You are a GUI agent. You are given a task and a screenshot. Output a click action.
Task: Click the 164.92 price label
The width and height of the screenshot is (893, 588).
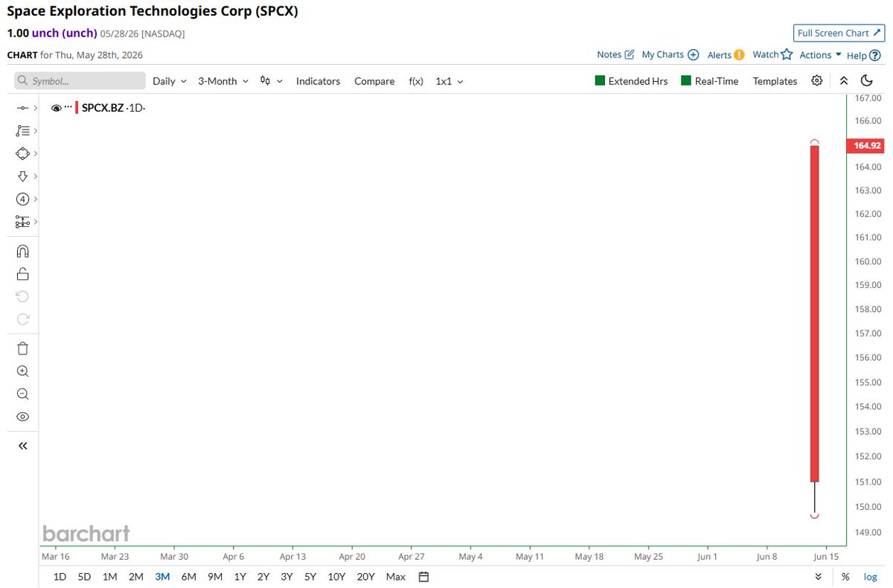pyautogui.click(x=865, y=146)
